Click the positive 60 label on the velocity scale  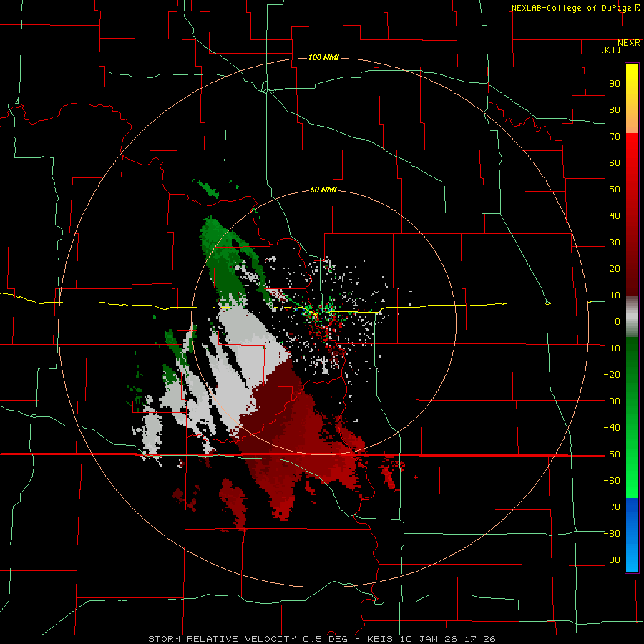point(615,163)
